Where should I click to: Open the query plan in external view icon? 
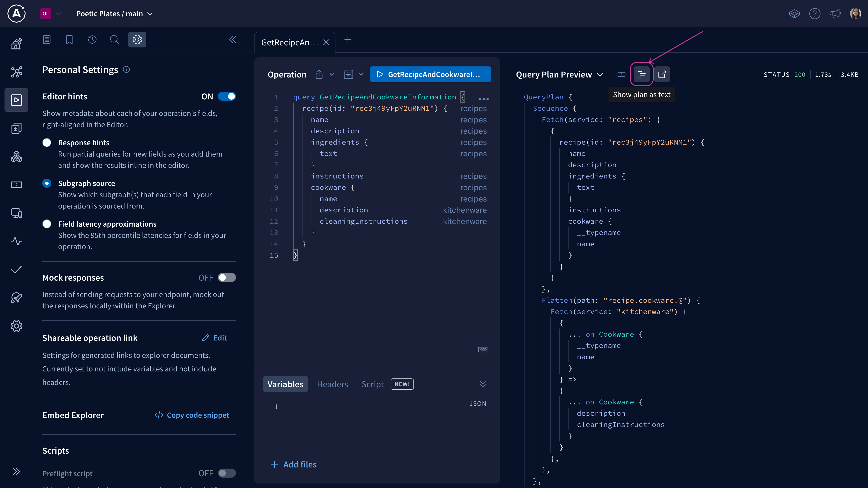(x=662, y=74)
